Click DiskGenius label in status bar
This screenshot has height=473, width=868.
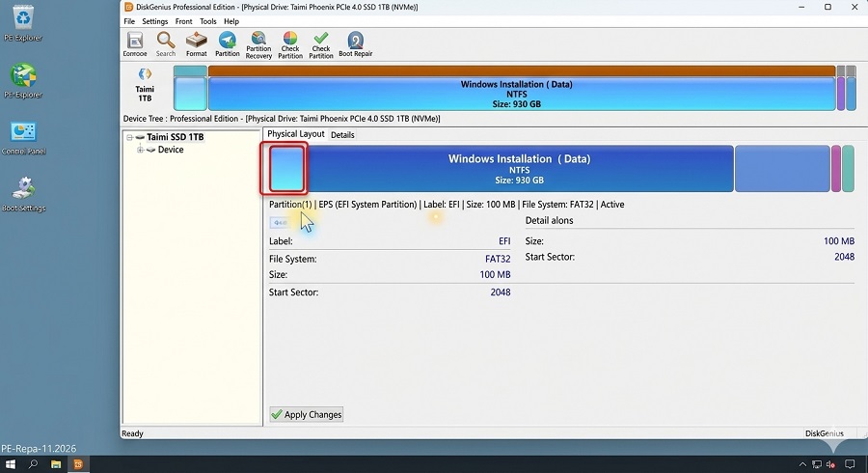pos(825,433)
